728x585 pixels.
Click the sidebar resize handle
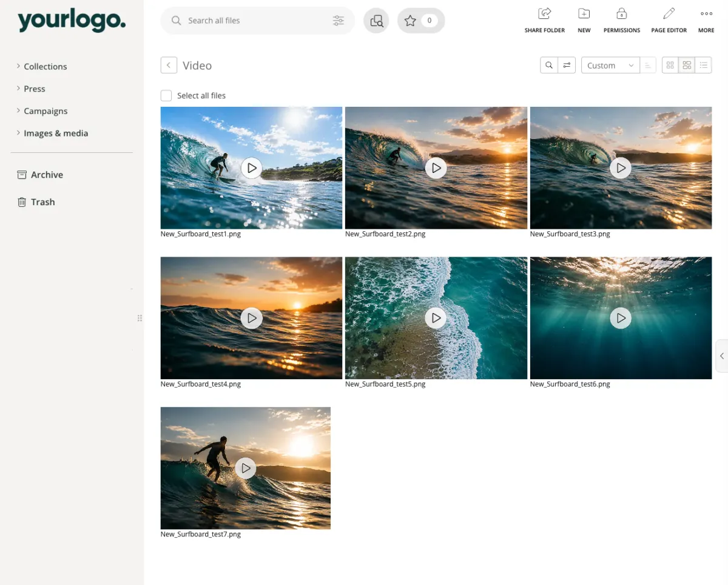coord(140,318)
